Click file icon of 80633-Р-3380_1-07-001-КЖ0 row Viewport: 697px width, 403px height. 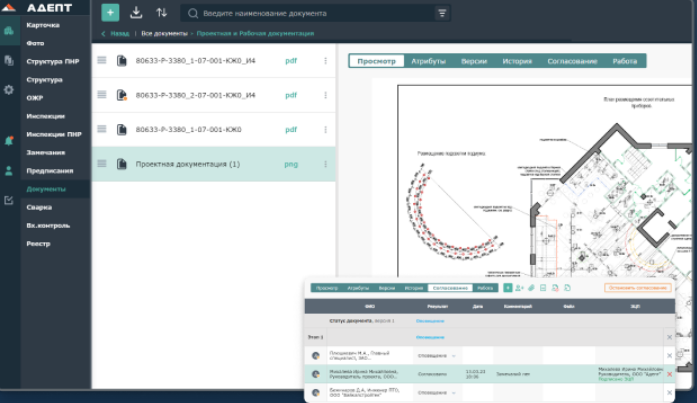[121, 129]
